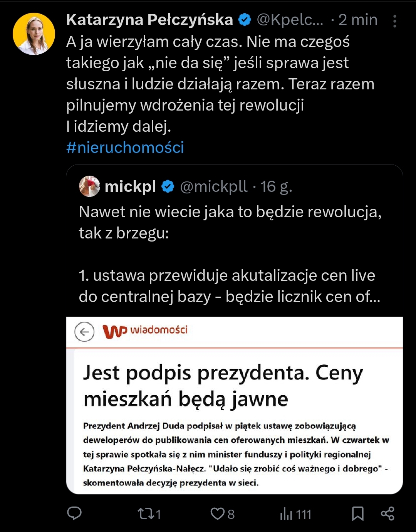Like the tweet with heart icon

218,514
